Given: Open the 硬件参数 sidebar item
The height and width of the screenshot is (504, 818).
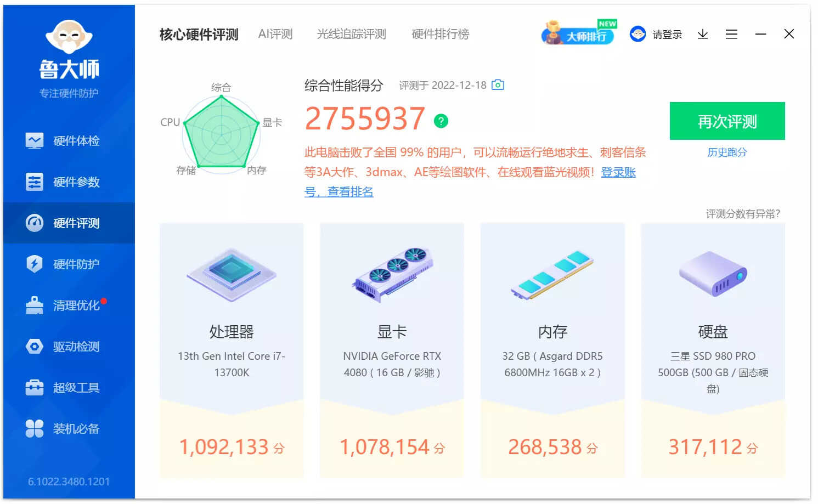Looking at the screenshot, I should coord(69,182).
